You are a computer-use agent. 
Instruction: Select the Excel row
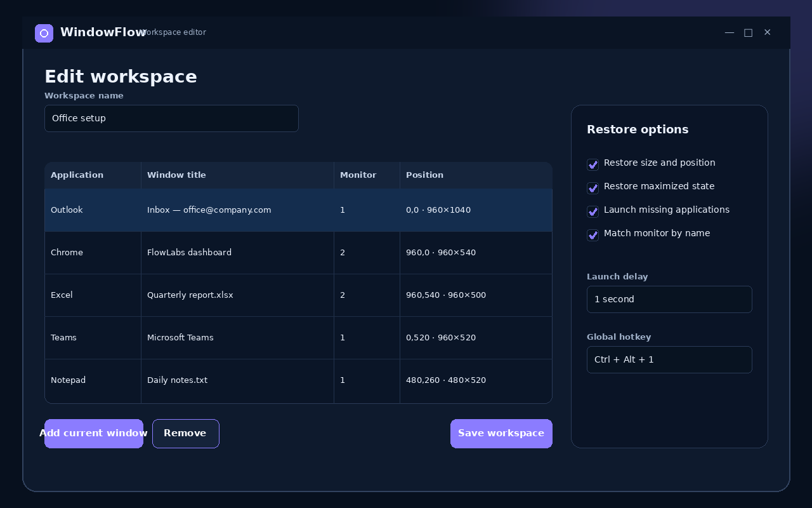298,295
